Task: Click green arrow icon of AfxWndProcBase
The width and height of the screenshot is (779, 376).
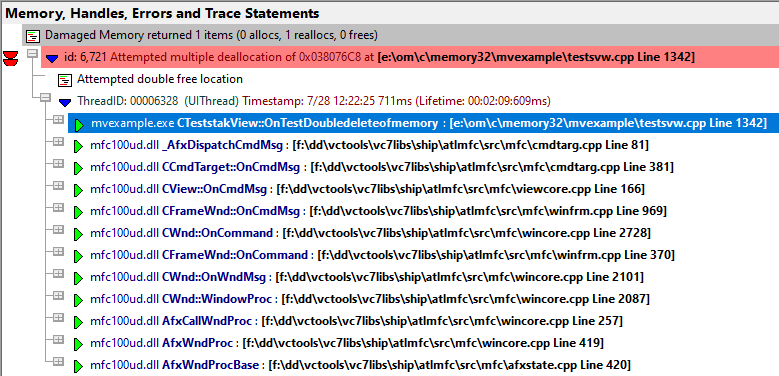Action: click(78, 366)
